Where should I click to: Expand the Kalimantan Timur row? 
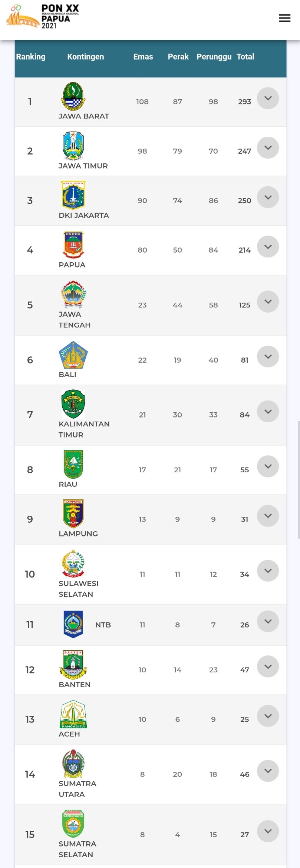click(268, 411)
